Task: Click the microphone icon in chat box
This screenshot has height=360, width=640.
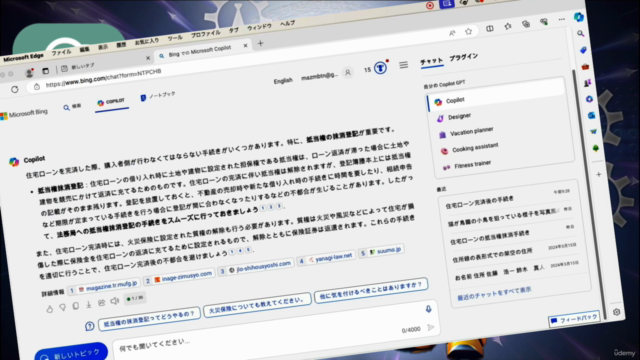Action: (428, 309)
